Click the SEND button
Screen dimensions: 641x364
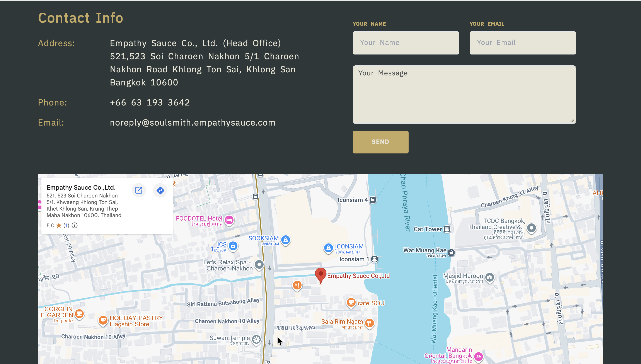click(380, 142)
